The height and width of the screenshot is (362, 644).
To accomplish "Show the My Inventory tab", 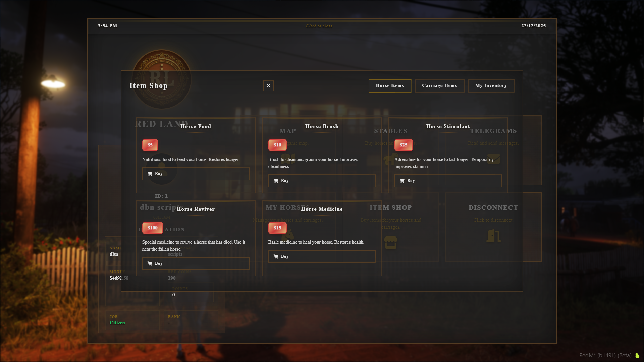I will [491, 86].
